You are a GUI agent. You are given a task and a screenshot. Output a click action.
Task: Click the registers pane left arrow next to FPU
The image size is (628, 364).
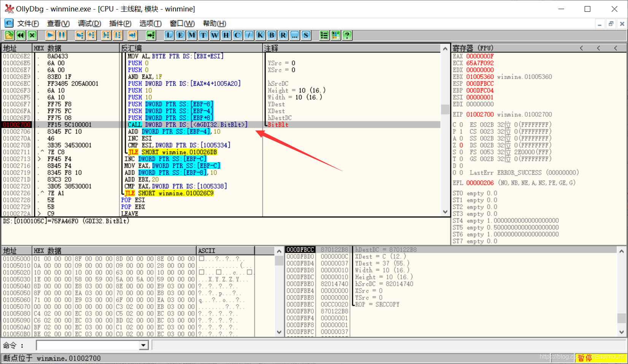581,48
